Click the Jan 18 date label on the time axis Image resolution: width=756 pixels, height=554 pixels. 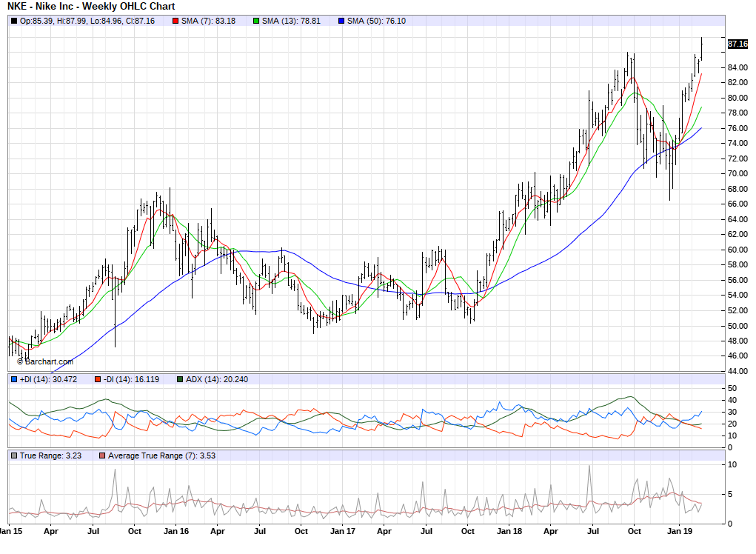(508, 531)
